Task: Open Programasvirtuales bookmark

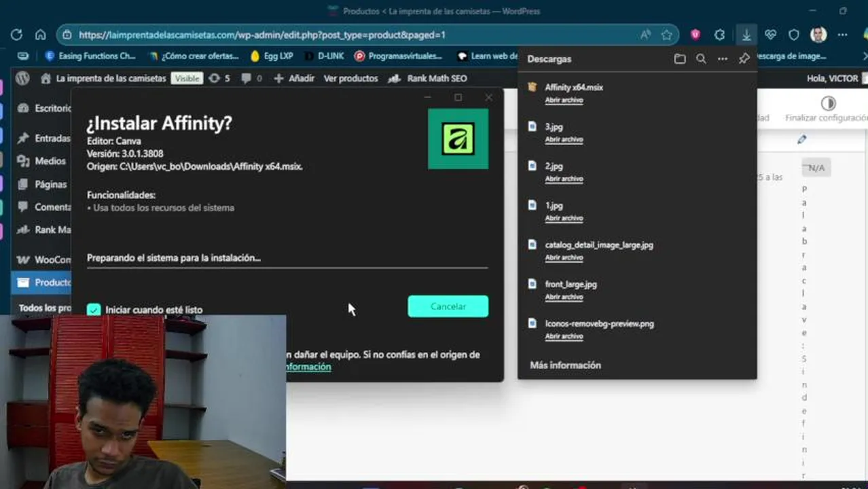Action: pos(398,56)
